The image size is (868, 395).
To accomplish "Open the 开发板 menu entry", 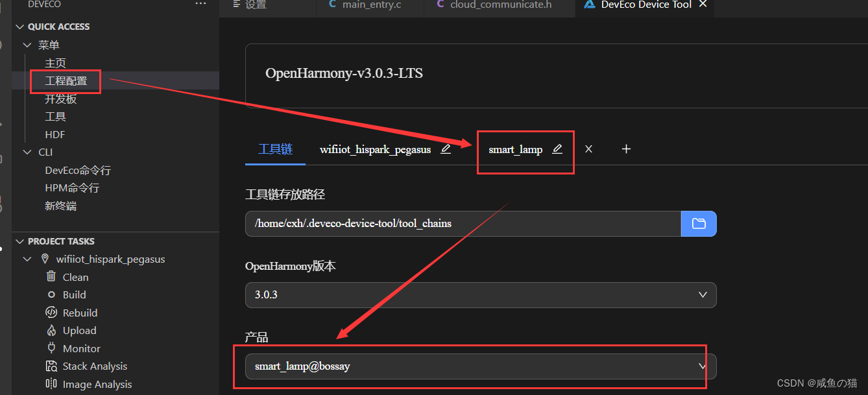I will pos(60,99).
